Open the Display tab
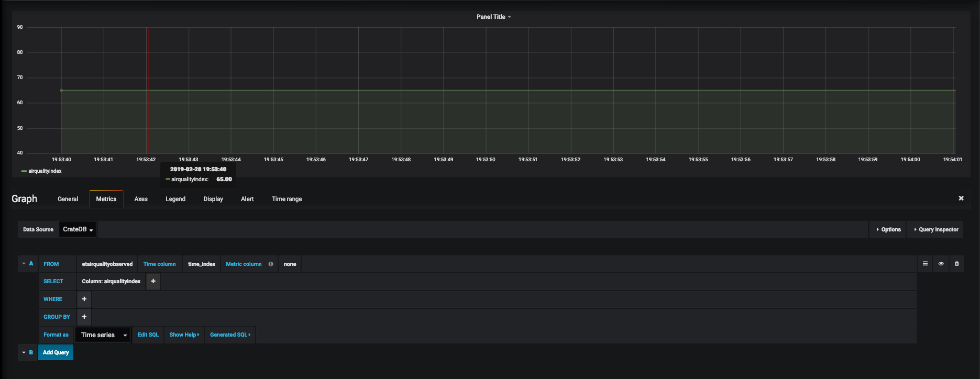This screenshot has height=379, width=980. coord(213,199)
